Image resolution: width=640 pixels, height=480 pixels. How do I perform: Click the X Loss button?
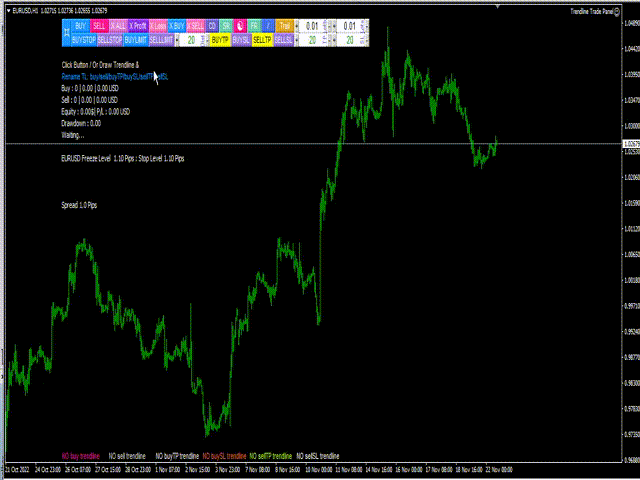(158, 26)
